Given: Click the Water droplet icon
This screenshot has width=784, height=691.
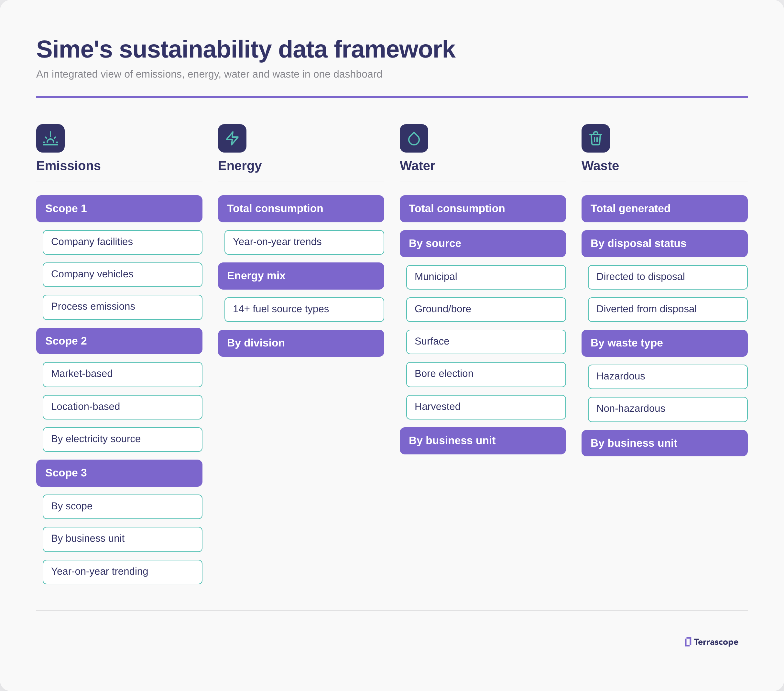Looking at the screenshot, I should [x=414, y=138].
